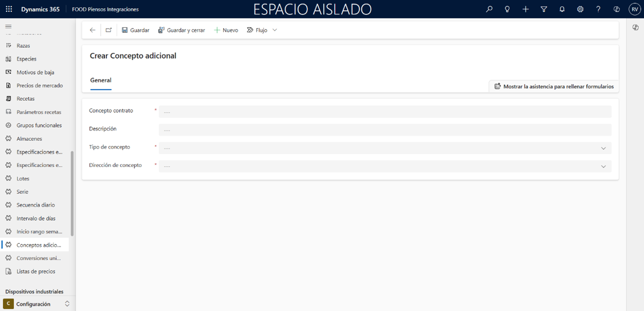Click the help question mark icon

click(x=598, y=9)
